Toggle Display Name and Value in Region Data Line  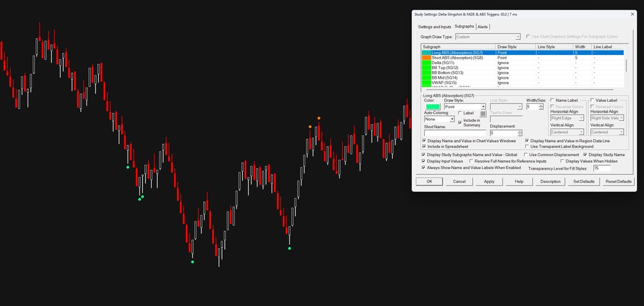[x=527, y=141]
